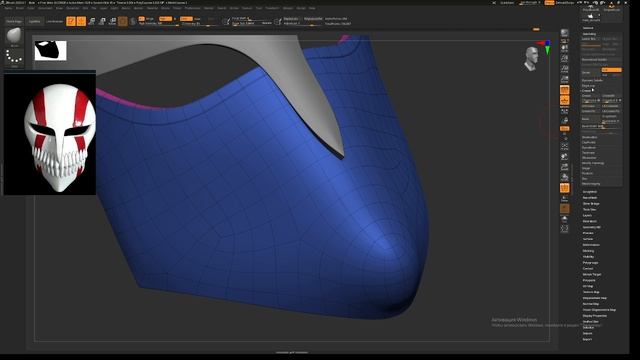The width and height of the screenshot is (640, 360).
Task: Toggle Draw mode button
Action: point(81,21)
